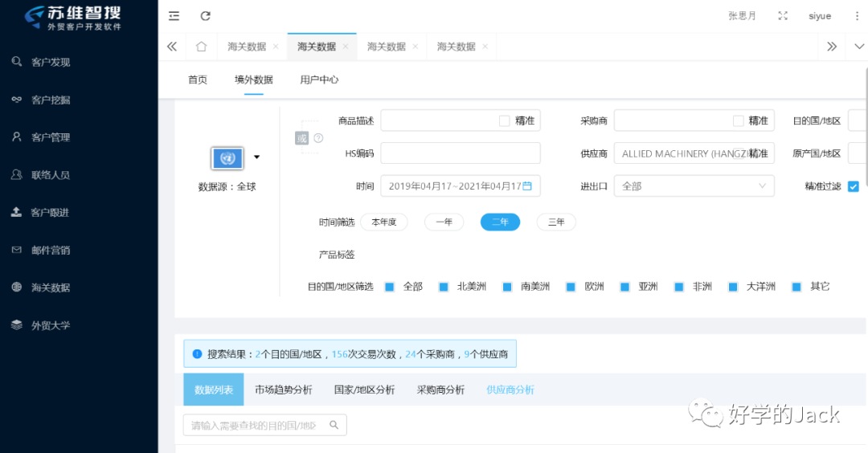Screen dimensions: 868x453
Task: Open 外贸大学 in the sidebar
Action: 51,325
